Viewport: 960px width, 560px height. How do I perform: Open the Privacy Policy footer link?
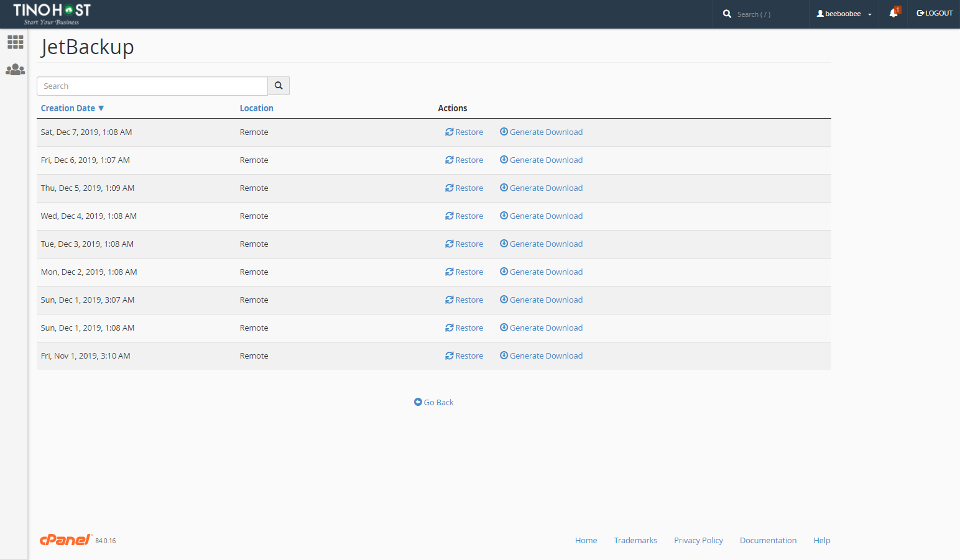click(x=698, y=540)
